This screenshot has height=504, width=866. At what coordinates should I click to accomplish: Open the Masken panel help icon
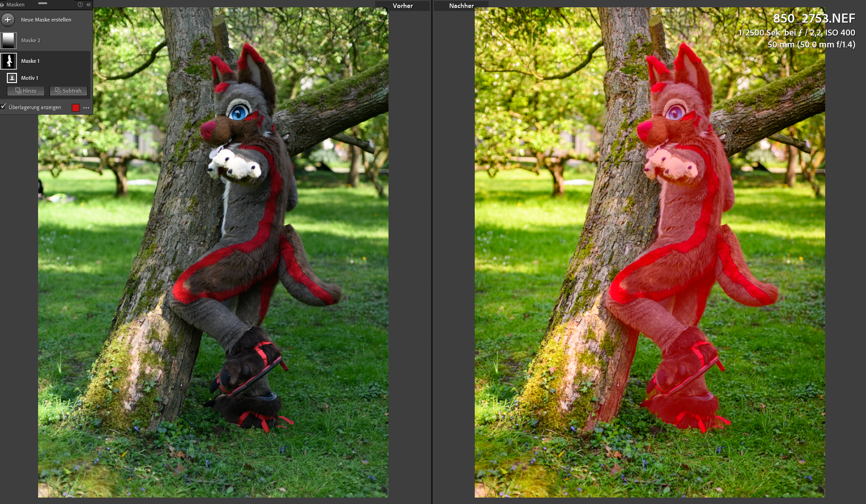tap(80, 5)
